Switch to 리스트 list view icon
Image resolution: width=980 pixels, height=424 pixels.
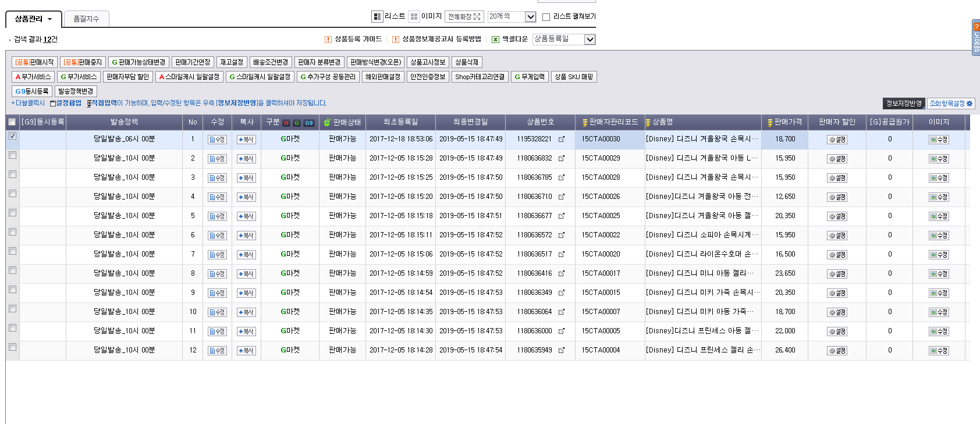(377, 17)
